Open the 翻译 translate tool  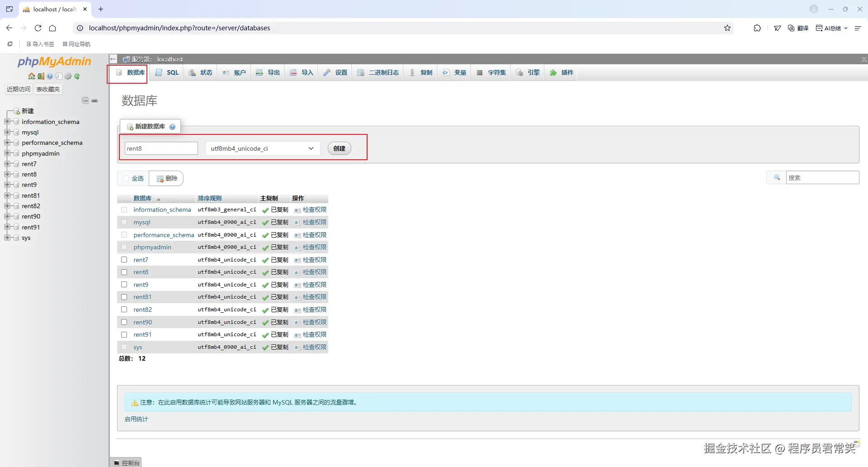pyautogui.click(x=798, y=28)
